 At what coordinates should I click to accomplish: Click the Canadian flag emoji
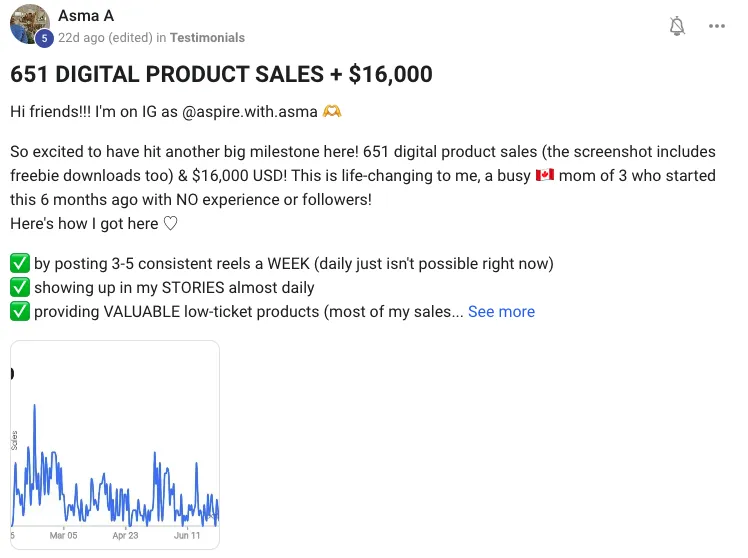(544, 175)
